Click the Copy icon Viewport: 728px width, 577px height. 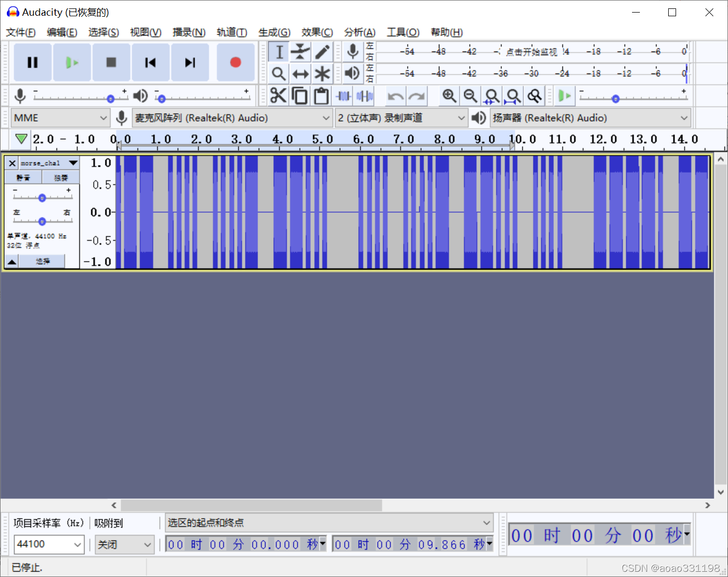[300, 96]
